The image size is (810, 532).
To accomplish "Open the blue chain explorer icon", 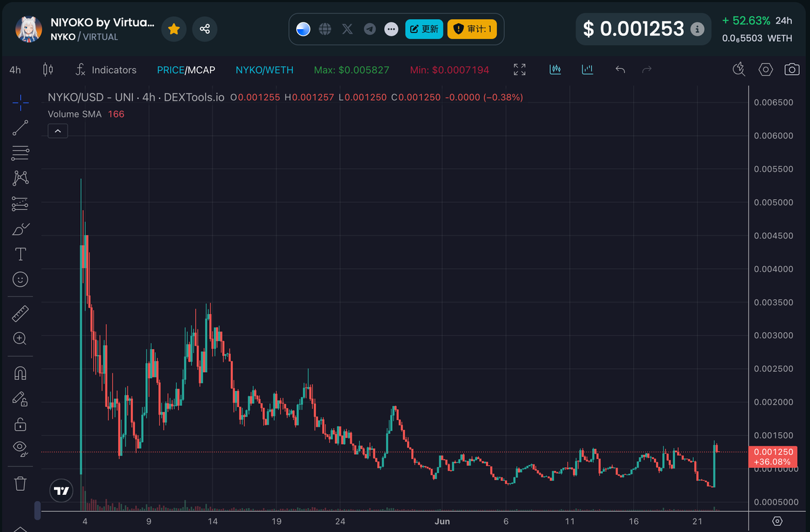I will point(304,29).
